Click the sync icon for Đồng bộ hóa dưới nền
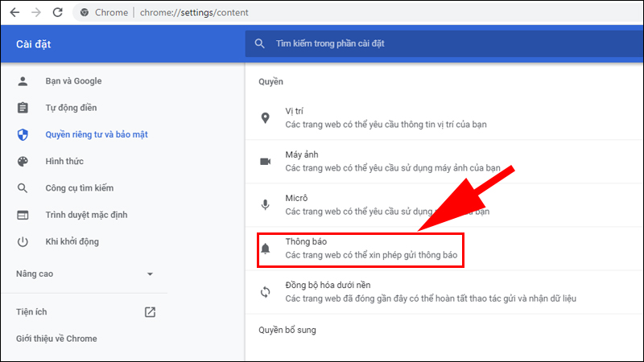 pyautogui.click(x=266, y=292)
